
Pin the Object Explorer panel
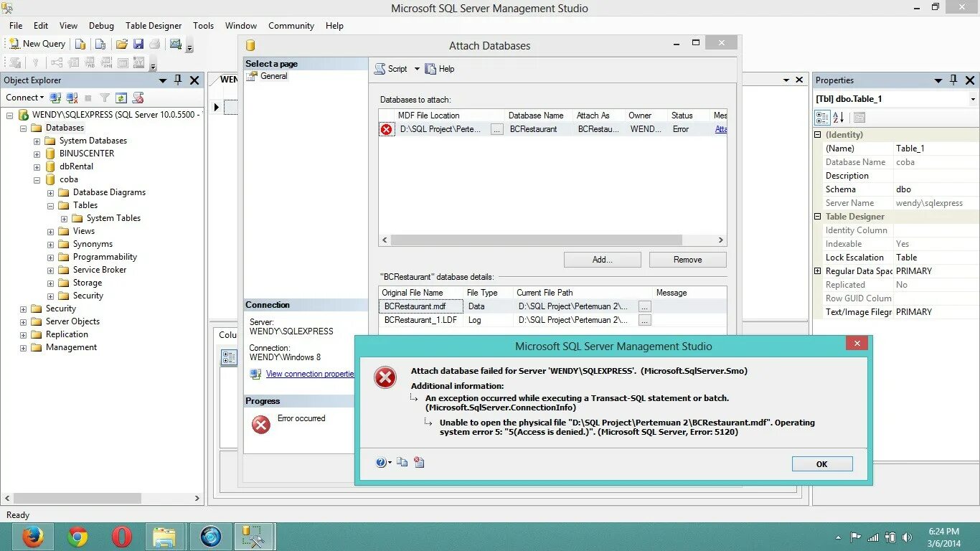point(178,80)
